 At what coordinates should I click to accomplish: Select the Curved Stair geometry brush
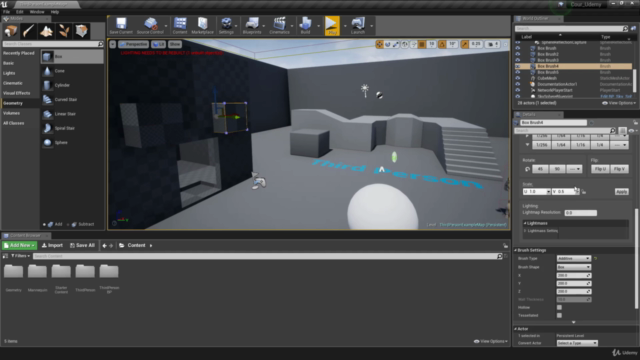point(72,100)
